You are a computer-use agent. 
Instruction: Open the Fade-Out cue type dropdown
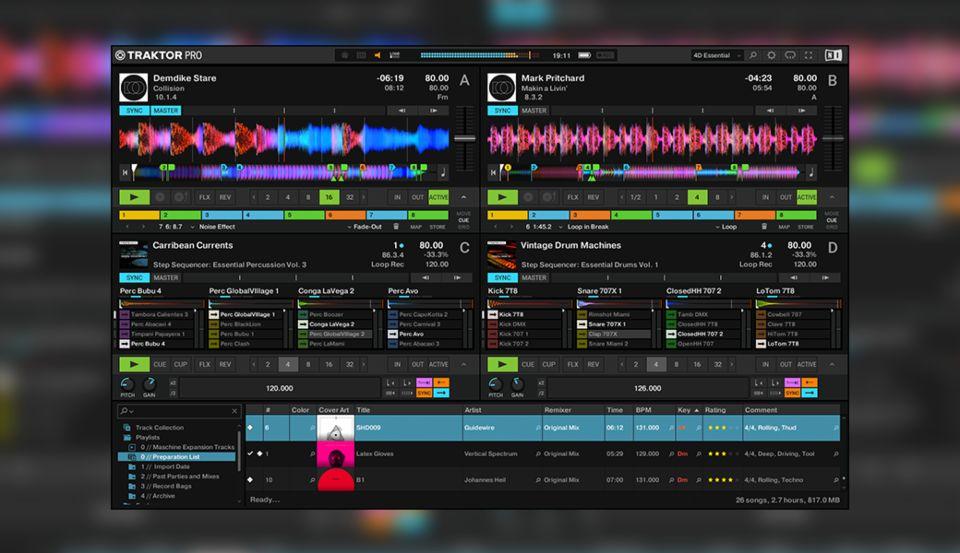coord(364,227)
